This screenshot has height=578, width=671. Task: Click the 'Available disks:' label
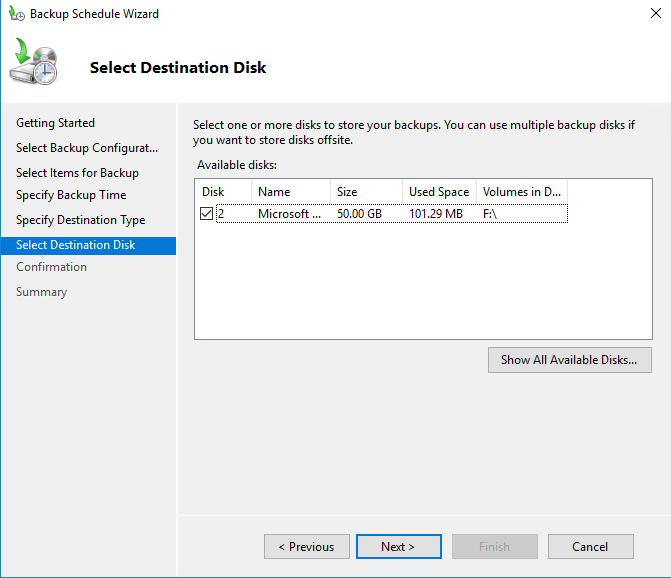[x=237, y=165]
